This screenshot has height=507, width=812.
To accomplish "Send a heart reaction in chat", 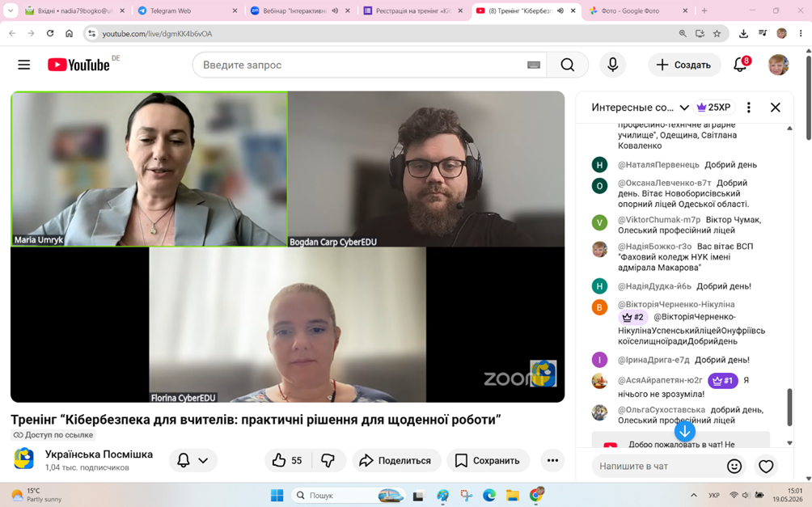I will 766,466.
